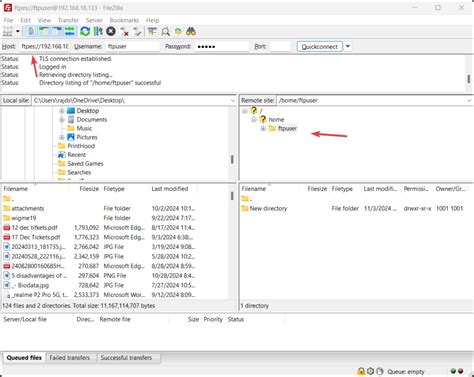
Task: Expand the Documents node in local tree
Action: click(62, 119)
